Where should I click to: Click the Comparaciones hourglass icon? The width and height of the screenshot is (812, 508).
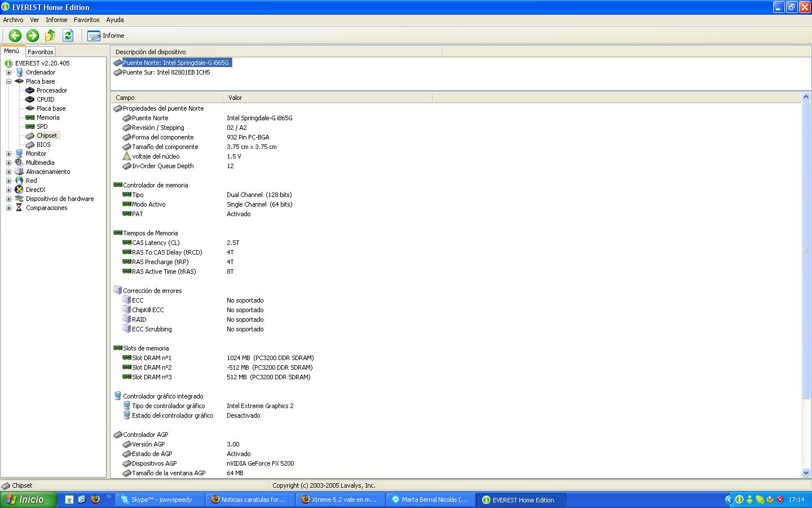coord(19,208)
